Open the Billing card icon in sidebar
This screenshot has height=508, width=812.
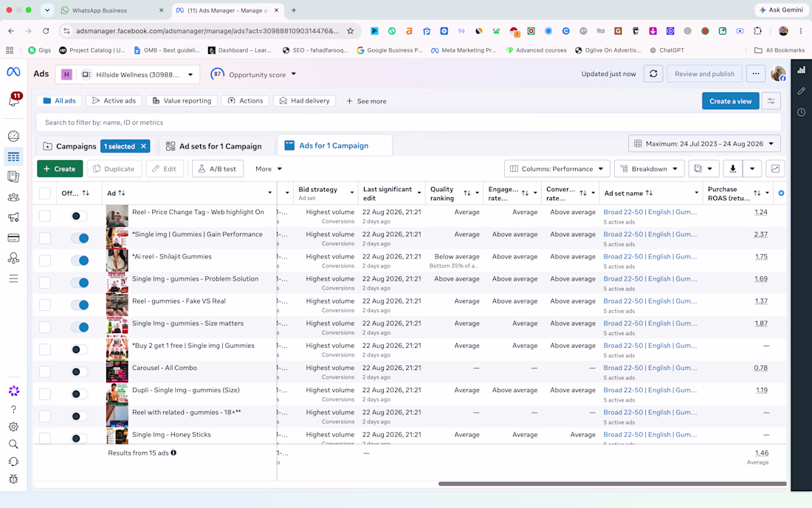click(x=13, y=238)
